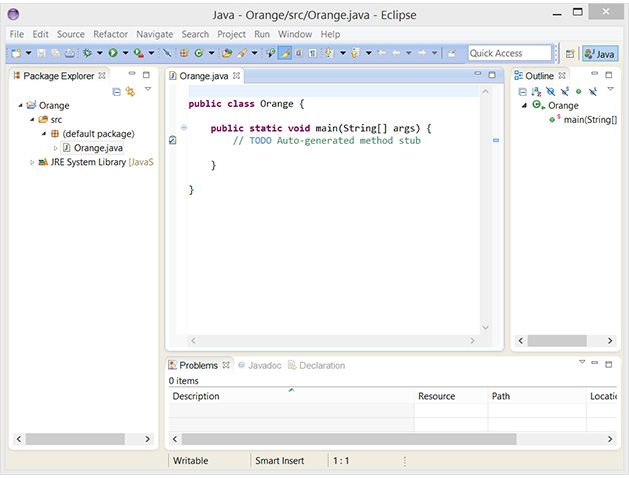This screenshot has height=478, width=629.
Task: Close the Orange.java editor tab
Action: 237,75
